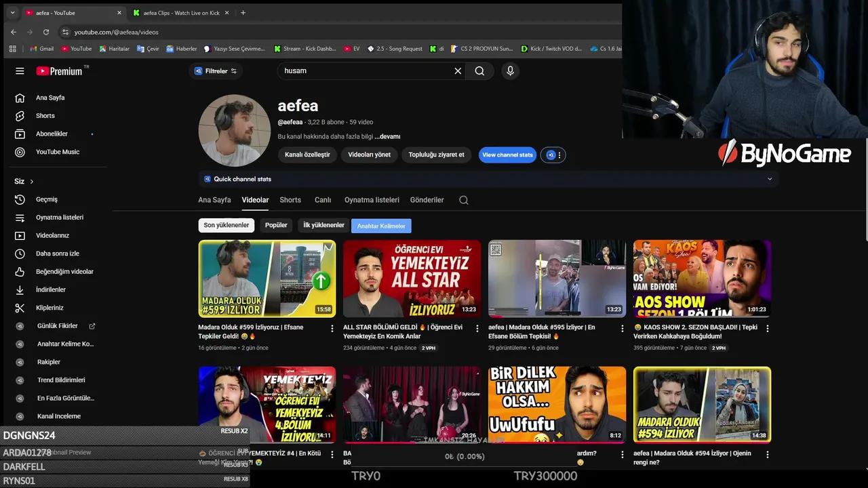Expand the Quick channel stats panel
Image resolution: width=868 pixels, height=488 pixels.
tap(770, 179)
